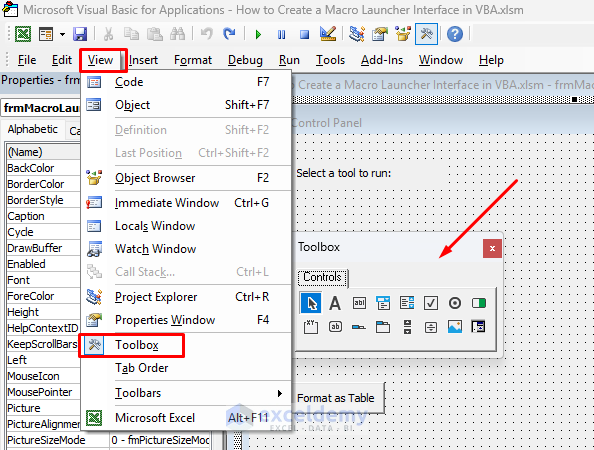Click Object Browser toolbar icon

click(403, 34)
